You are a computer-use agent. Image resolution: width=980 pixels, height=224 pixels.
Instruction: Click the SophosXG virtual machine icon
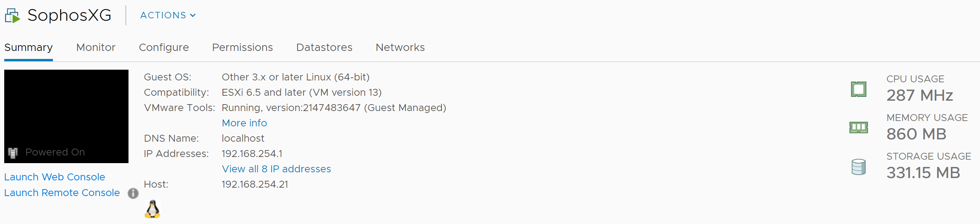pos(12,16)
